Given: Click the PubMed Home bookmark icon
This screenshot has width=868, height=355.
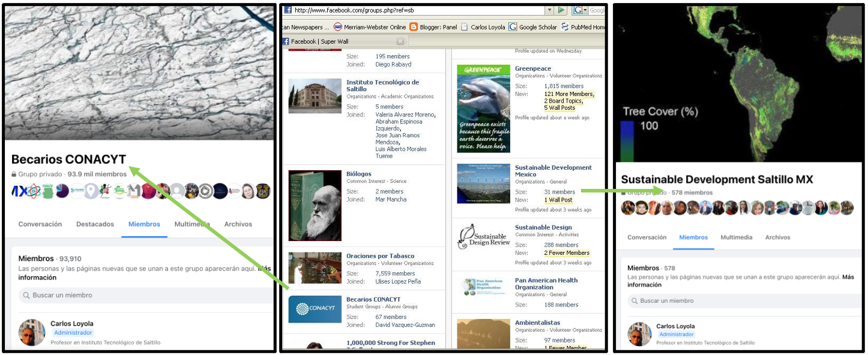Looking at the screenshot, I should click(x=564, y=27).
